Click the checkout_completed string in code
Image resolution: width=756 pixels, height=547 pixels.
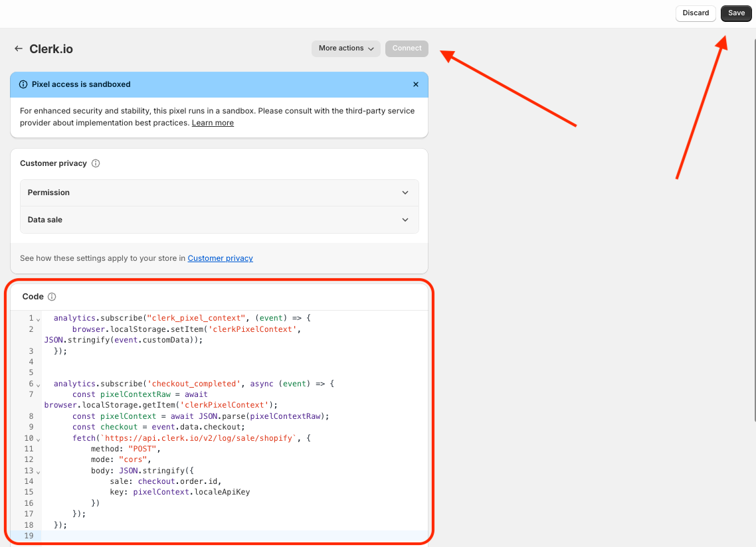point(191,384)
